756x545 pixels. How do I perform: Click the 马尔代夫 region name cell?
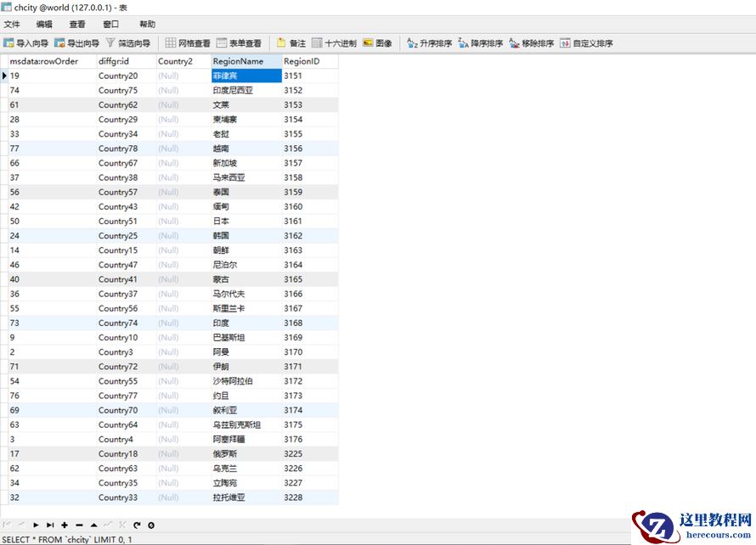[246, 294]
